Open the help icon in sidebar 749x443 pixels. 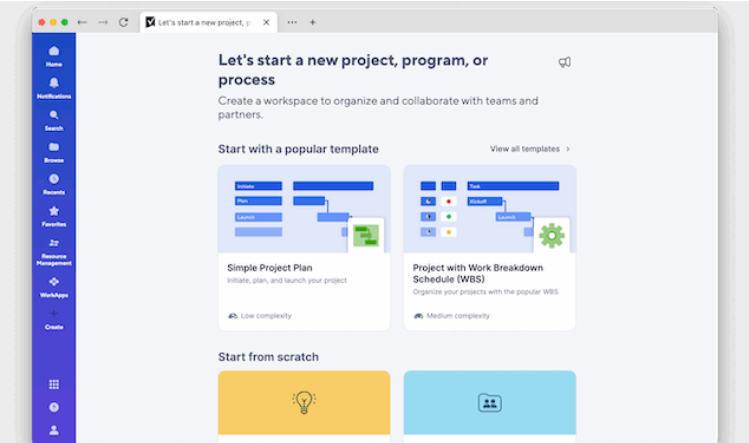(54, 407)
